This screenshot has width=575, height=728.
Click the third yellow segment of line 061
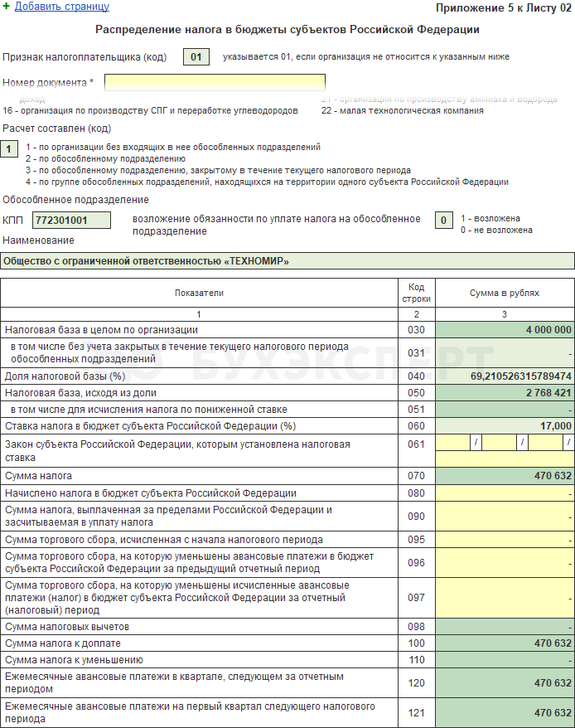pyautogui.click(x=545, y=443)
